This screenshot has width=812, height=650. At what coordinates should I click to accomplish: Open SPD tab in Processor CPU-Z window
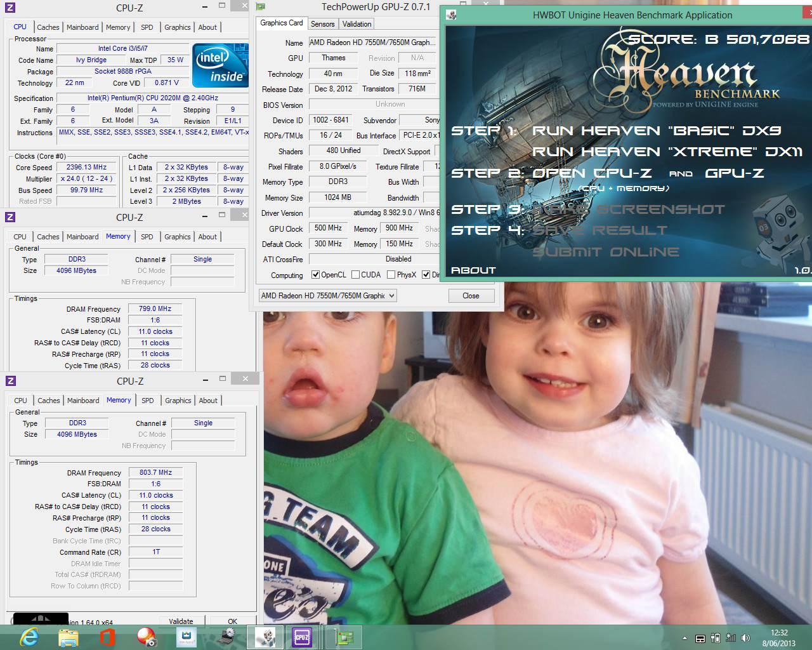(x=147, y=27)
